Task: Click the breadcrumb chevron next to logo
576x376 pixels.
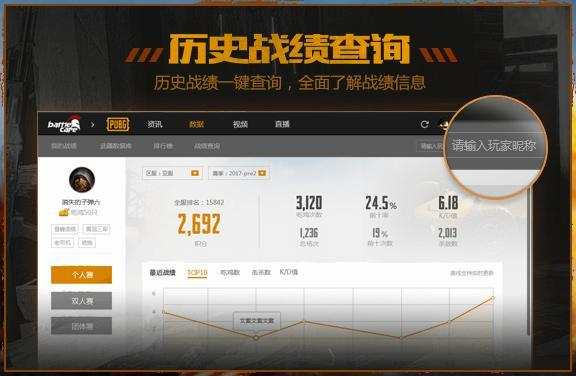Action: click(93, 125)
